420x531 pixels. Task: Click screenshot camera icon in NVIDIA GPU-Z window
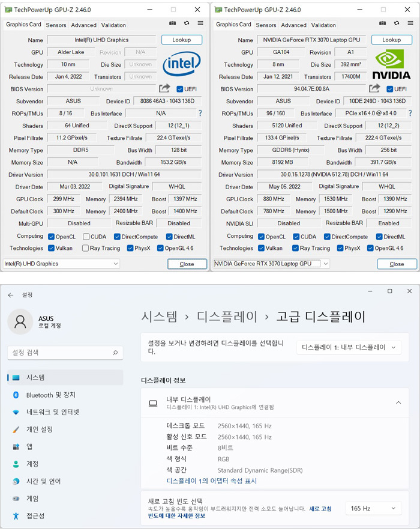click(382, 23)
